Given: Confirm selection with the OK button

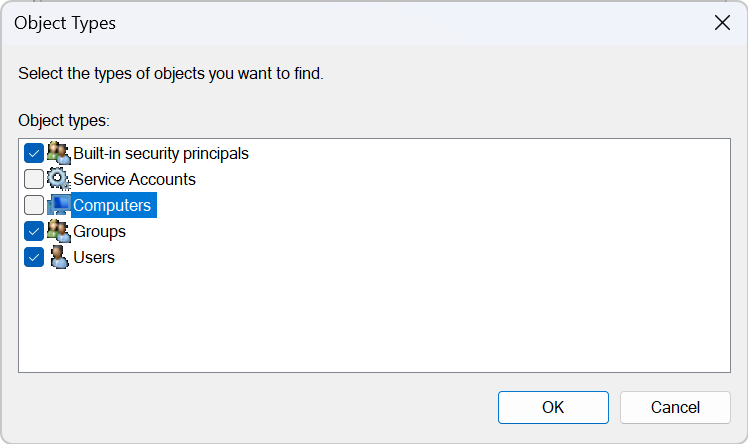Looking at the screenshot, I should click(x=553, y=407).
